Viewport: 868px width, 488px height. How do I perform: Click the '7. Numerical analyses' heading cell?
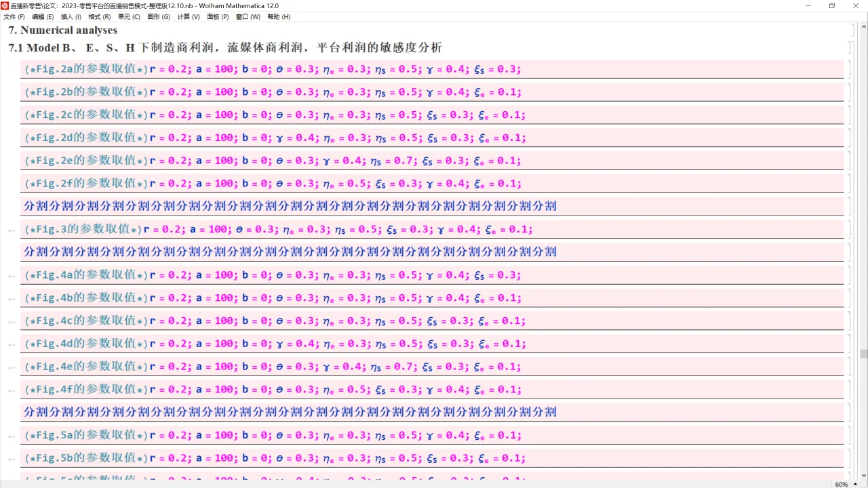click(62, 30)
